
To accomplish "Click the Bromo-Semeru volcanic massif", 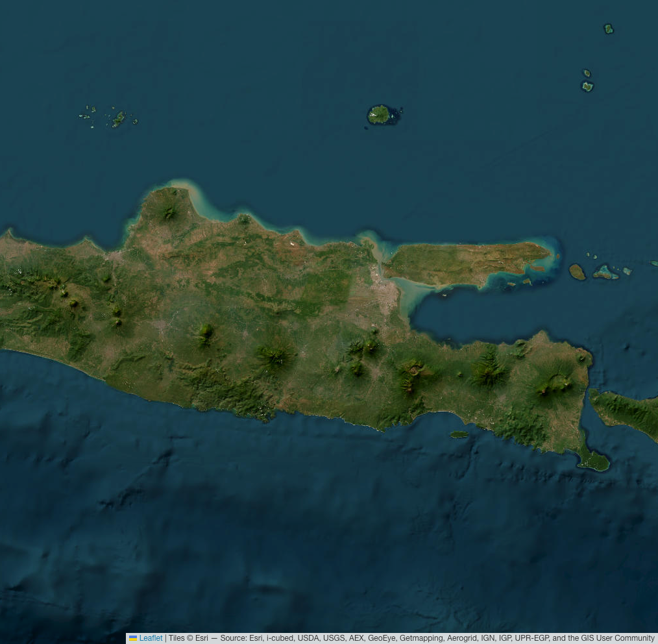I will [410, 375].
